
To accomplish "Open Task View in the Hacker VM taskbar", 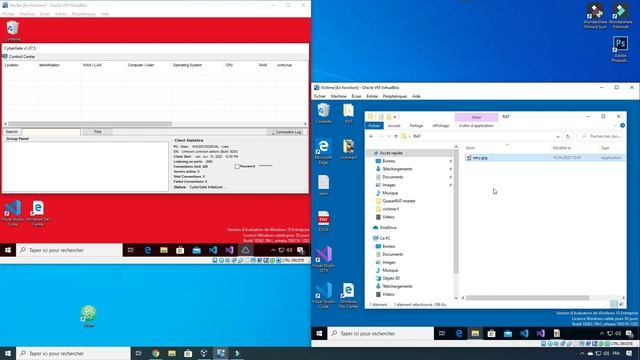I will (131, 250).
